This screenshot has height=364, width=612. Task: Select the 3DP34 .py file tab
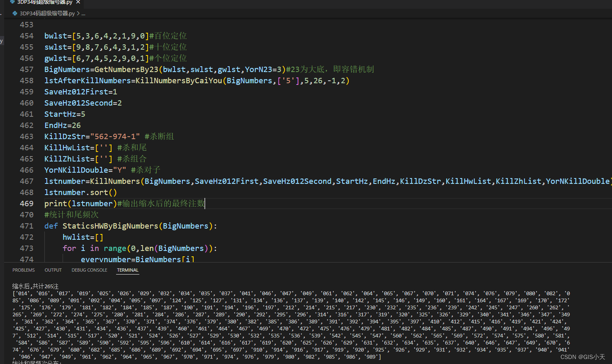coord(45,2)
